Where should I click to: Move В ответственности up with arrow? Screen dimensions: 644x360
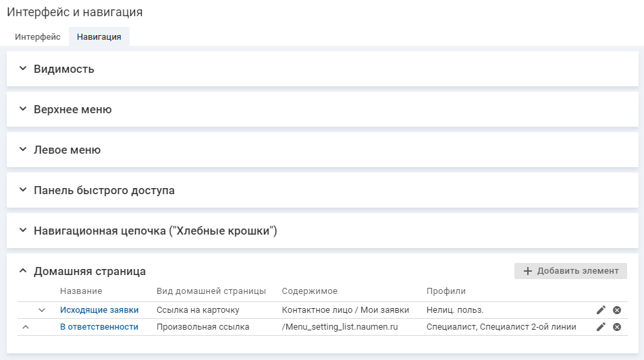[x=26, y=327]
